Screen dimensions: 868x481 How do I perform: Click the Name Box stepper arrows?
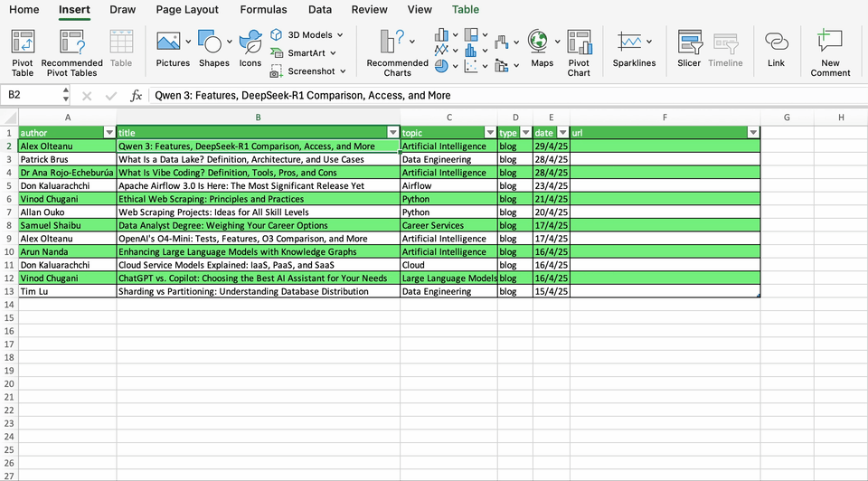pyautogui.click(x=66, y=95)
